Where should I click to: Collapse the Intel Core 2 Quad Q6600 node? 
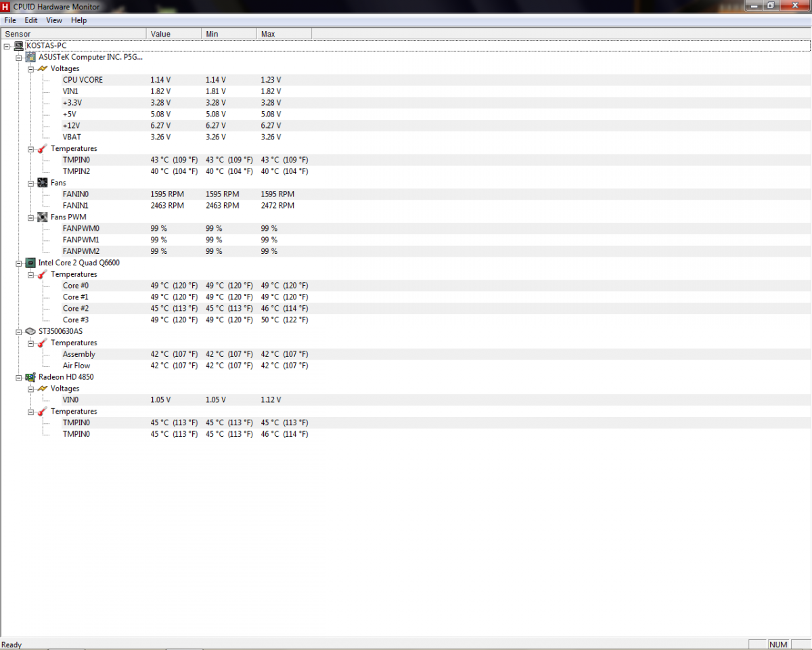pyautogui.click(x=19, y=263)
